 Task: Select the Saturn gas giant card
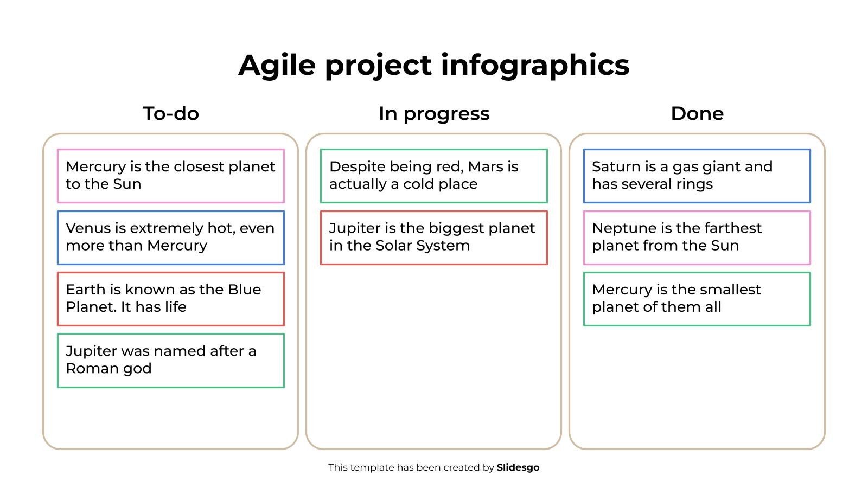[x=697, y=176]
